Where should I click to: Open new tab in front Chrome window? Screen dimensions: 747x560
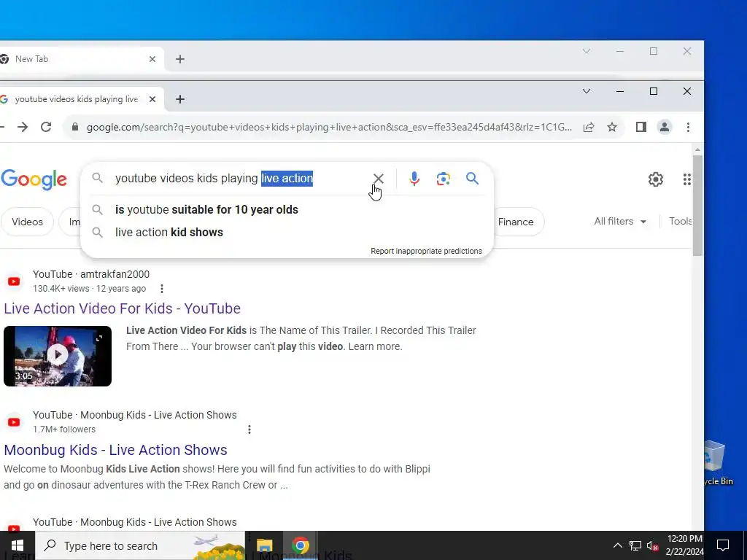point(180,99)
